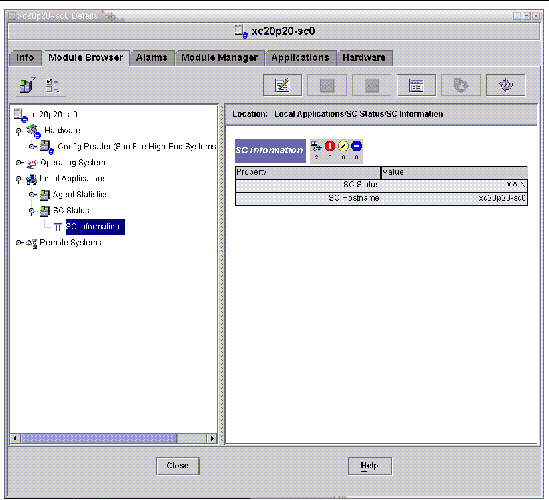Viewport: 549px width, 500px height.
Task: Open the Hardware tab
Action: pyautogui.click(x=364, y=58)
